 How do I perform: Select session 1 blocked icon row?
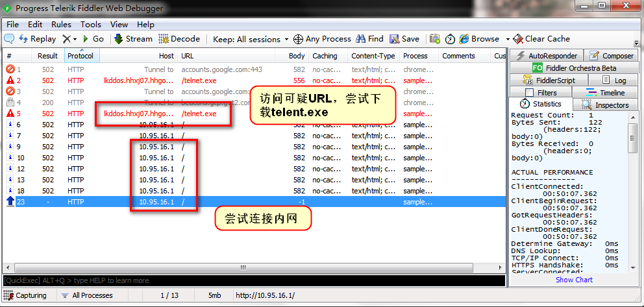pos(254,69)
